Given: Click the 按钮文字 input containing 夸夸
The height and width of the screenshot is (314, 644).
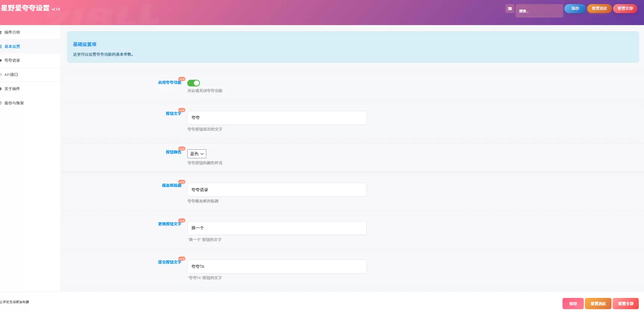Looking at the screenshot, I should [277, 118].
